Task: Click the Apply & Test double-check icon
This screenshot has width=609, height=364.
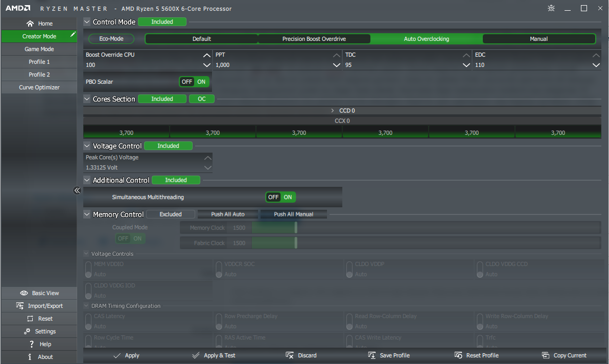Action: (x=196, y=355)
